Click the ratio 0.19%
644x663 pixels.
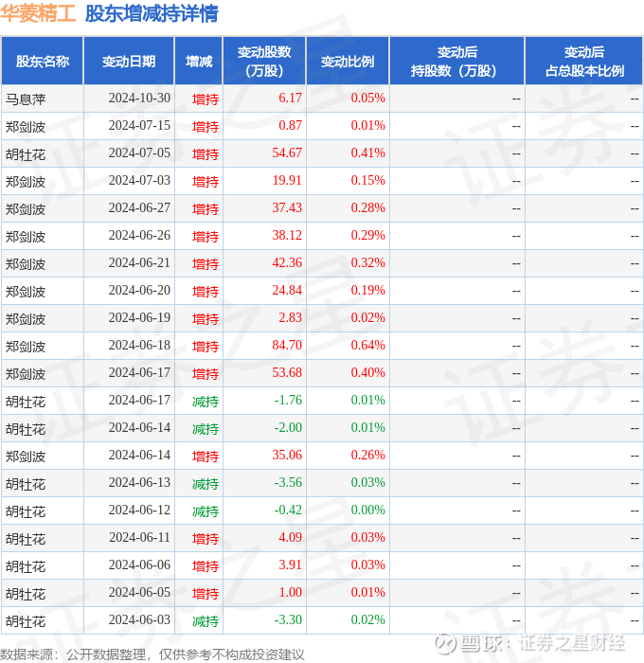tap(367, 291)
